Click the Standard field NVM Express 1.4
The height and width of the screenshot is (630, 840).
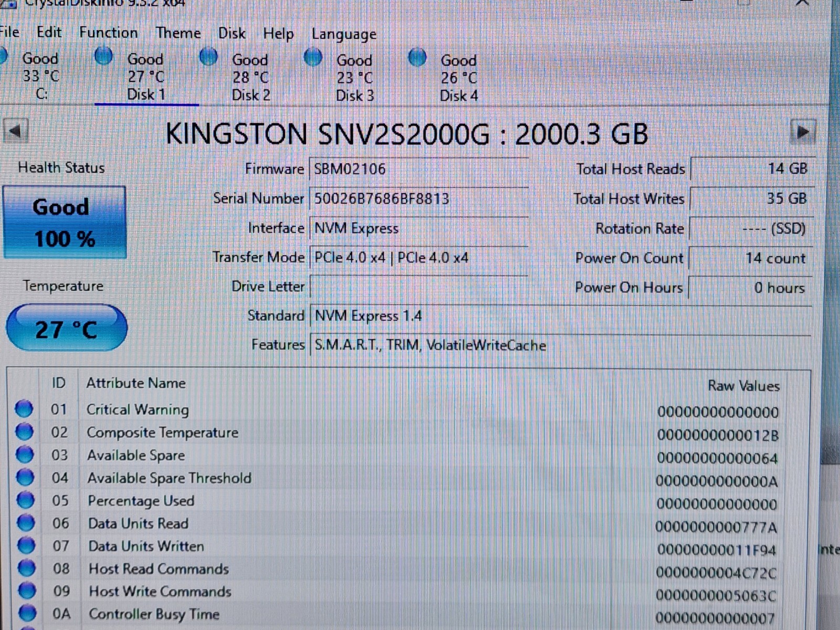560,316
